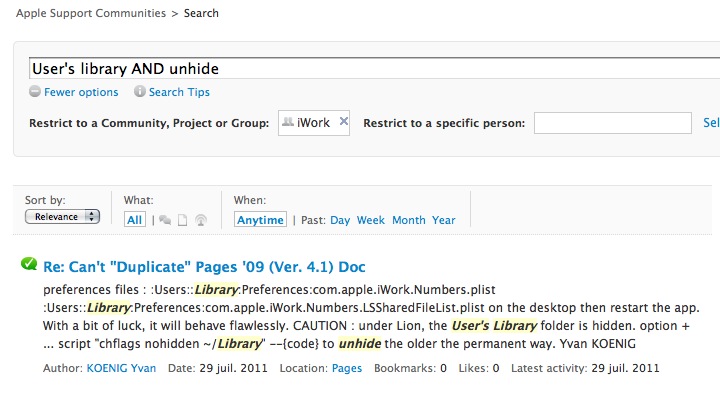Filter results by blog posts icon
This screenshot has height=411, width=720.
[201, 220]
